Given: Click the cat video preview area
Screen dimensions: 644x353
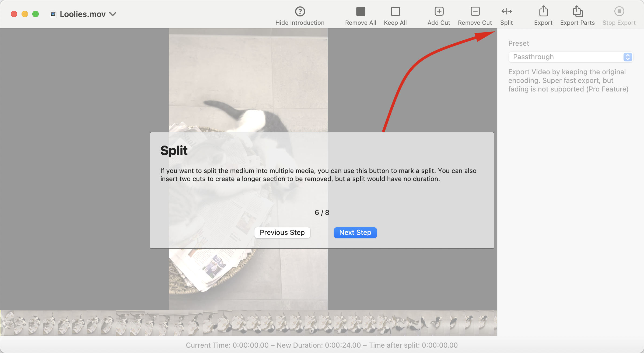Looking at the screenshot, I should point(248,81).
